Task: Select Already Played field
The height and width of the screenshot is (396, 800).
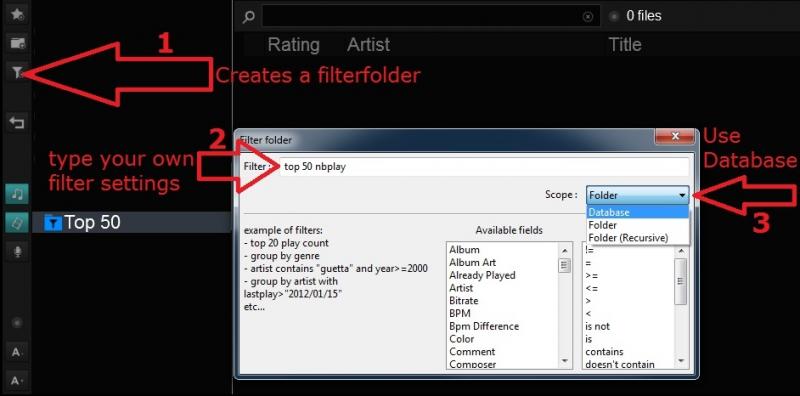Action: tap(482, 275)
